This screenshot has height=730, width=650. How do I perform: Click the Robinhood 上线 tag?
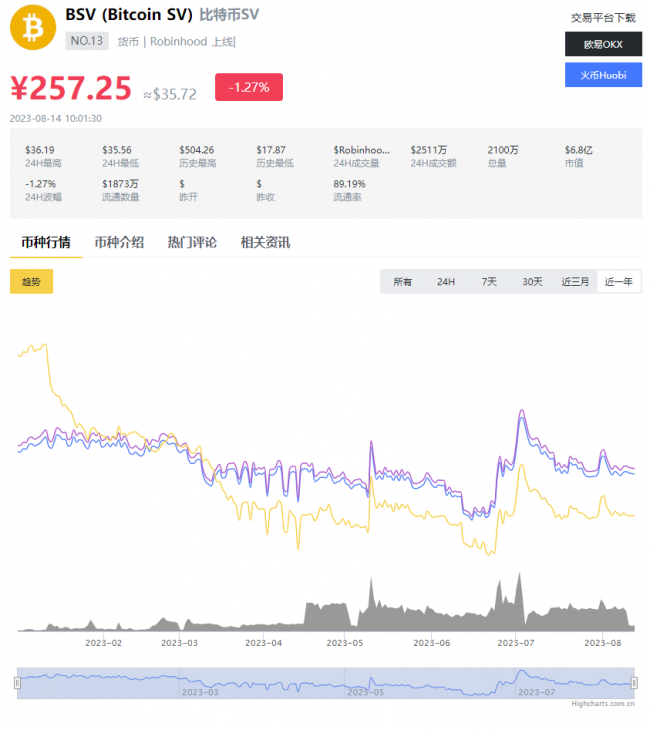coord(192,42)
